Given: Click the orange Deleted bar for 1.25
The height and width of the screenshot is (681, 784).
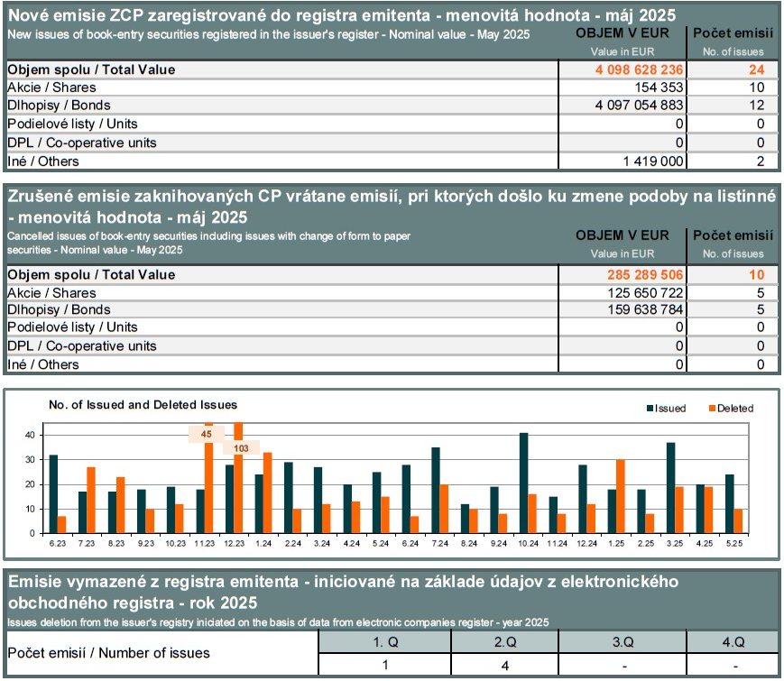Looking at the screenshot, I should [x=621, y=496].
